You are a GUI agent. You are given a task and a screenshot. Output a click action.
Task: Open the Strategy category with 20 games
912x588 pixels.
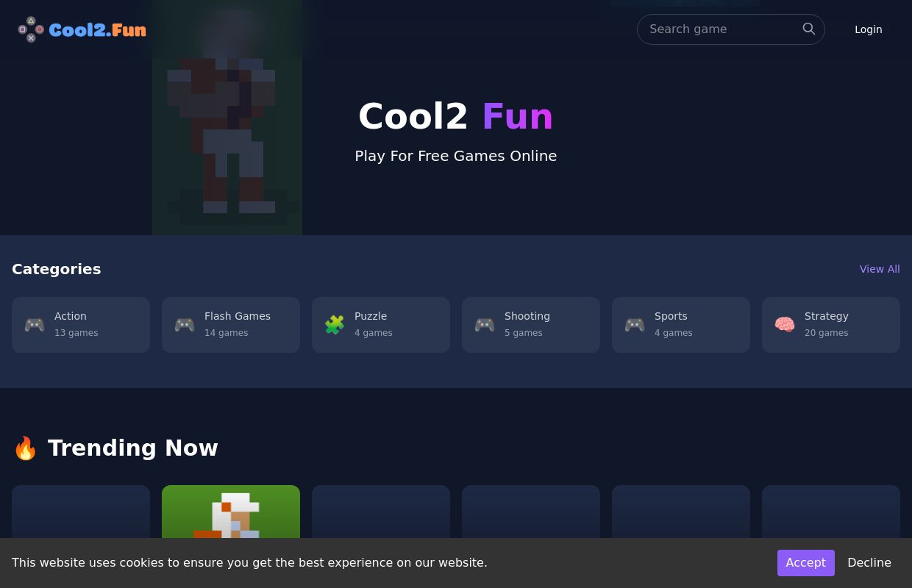[831, 325]
